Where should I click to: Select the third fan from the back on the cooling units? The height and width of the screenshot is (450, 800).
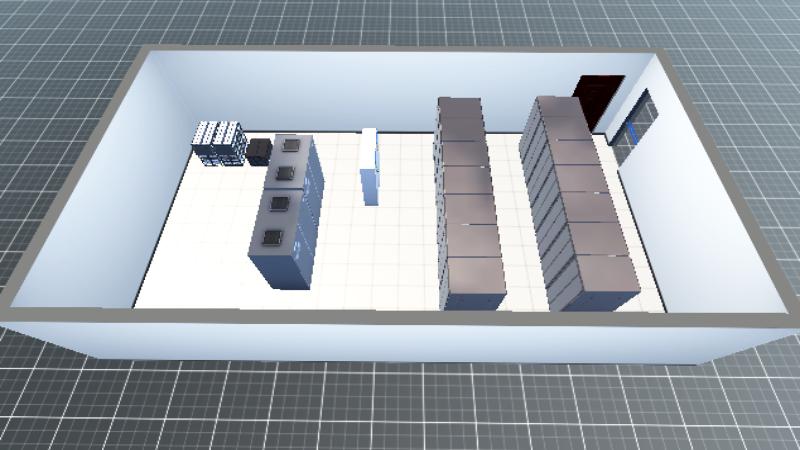279,203
